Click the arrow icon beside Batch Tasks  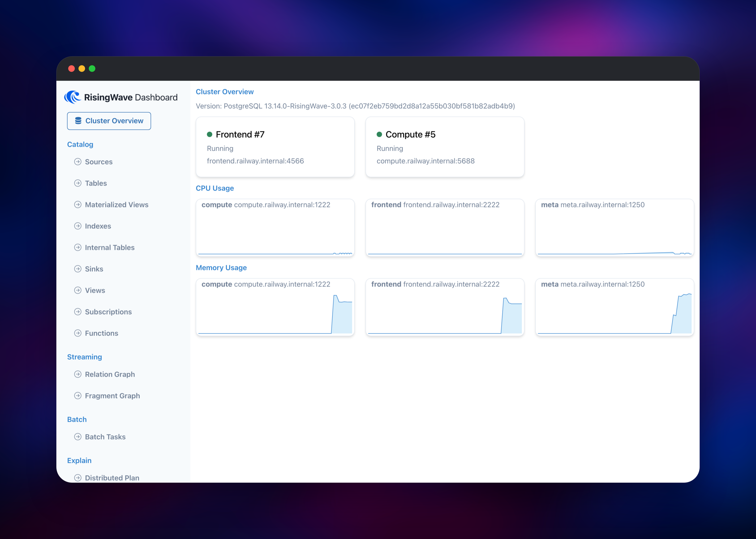(78, 437)
